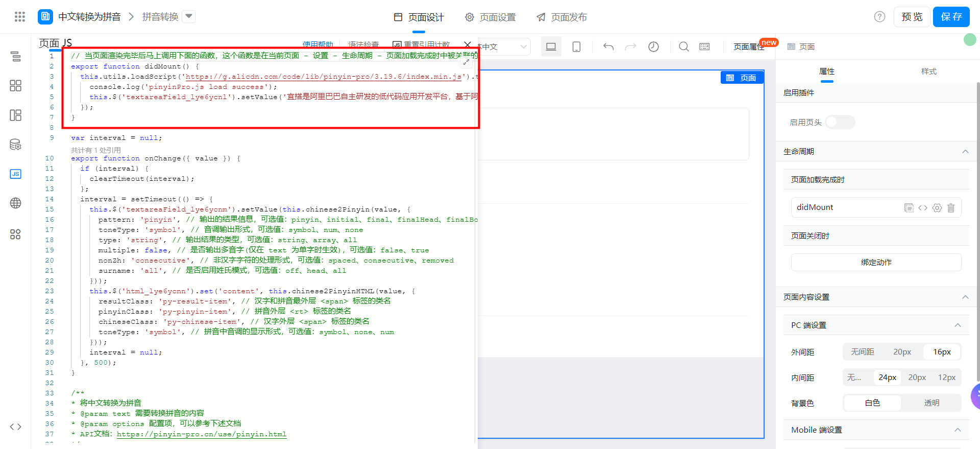Switch to the 页面发布 tab
Screen dimensions: 980x449
coord(561,17)
